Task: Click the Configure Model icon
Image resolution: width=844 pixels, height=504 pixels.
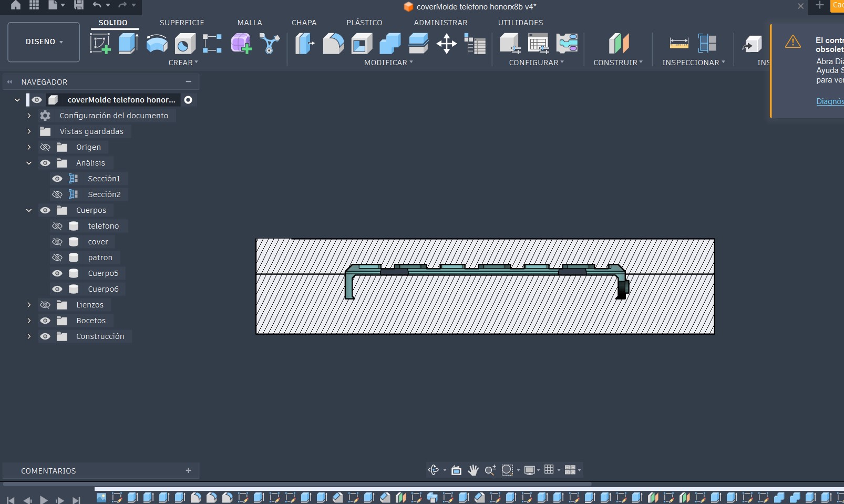Action: click(510, 44)
